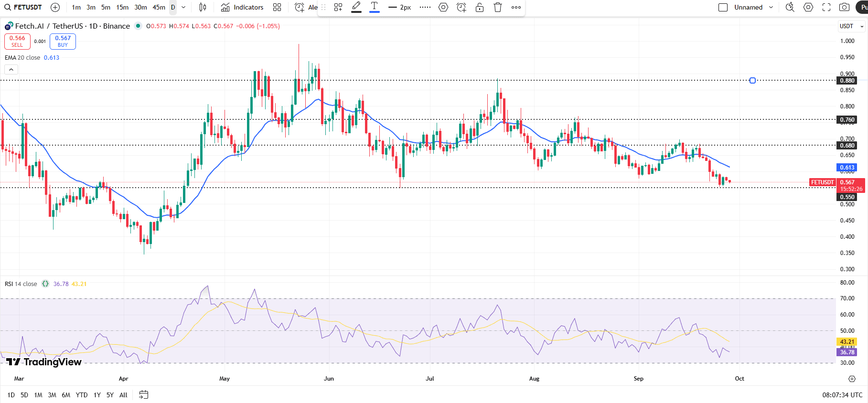Viewport: 868px width, 403px height.
Task: Select the 30m timeframe
Action: pyautogui.click(x=141, y=7)
